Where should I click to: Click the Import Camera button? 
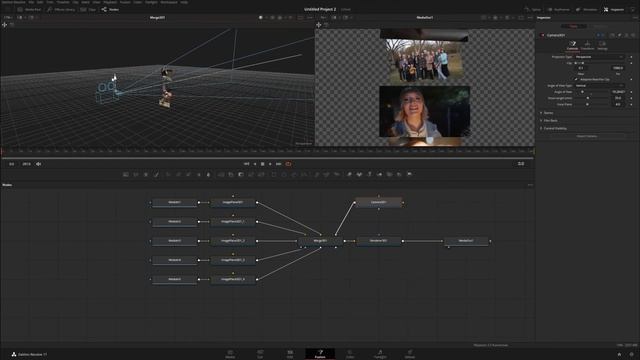587,136
